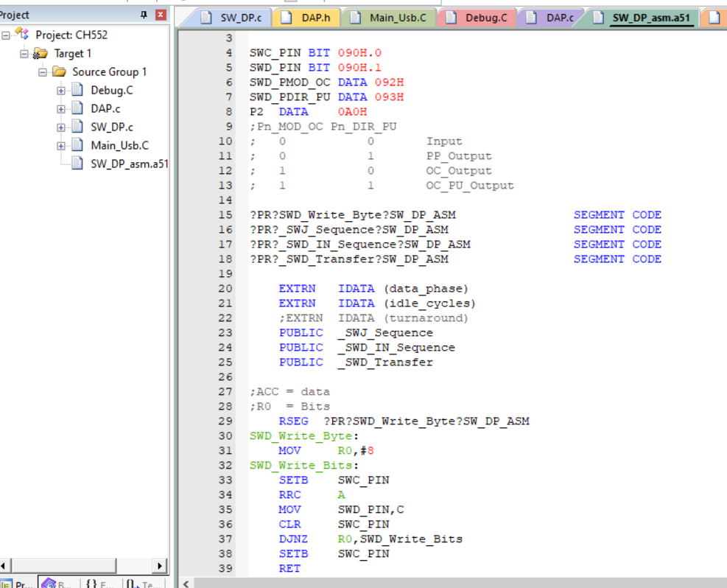This screenshot has height=588, width=727.
Task: Close the Project panel
Action: coord(160,15)
